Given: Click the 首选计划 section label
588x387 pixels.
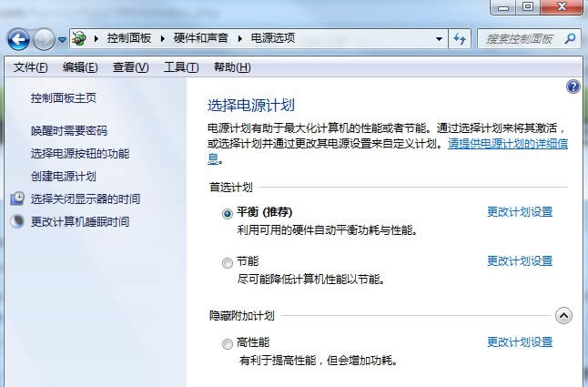Looking at the screenshot, I should pyautogui.click(x=231, y=187).
